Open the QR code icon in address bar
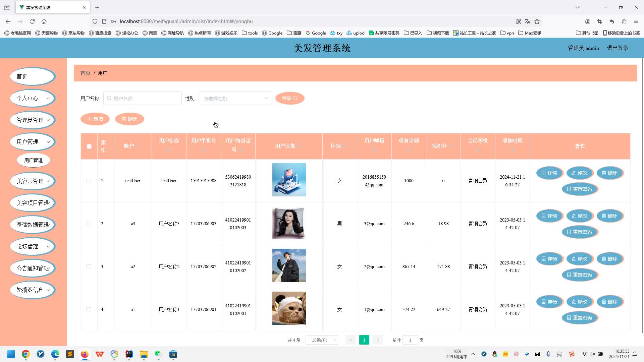 click(518, 21)
